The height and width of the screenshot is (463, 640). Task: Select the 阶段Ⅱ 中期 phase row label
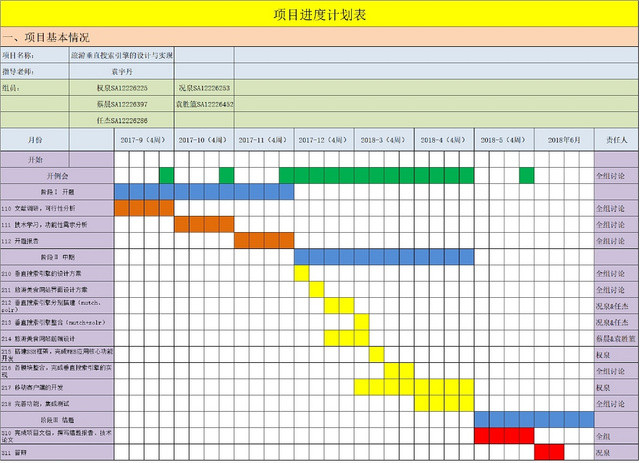tap(57, 257)
